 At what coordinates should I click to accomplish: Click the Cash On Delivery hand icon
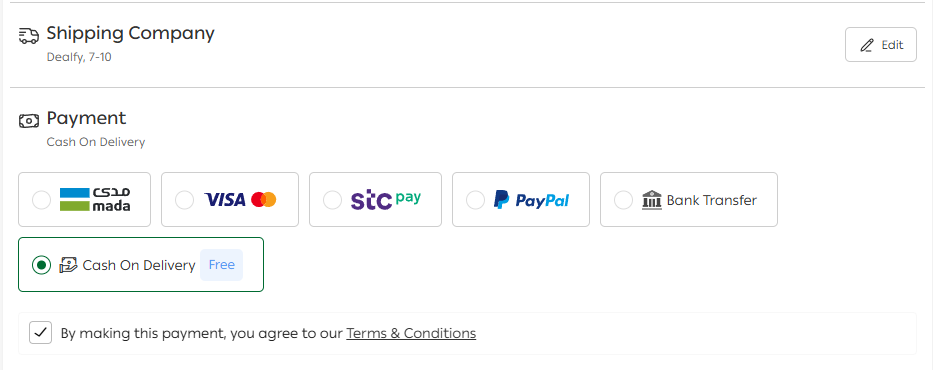tap(68, 265)
